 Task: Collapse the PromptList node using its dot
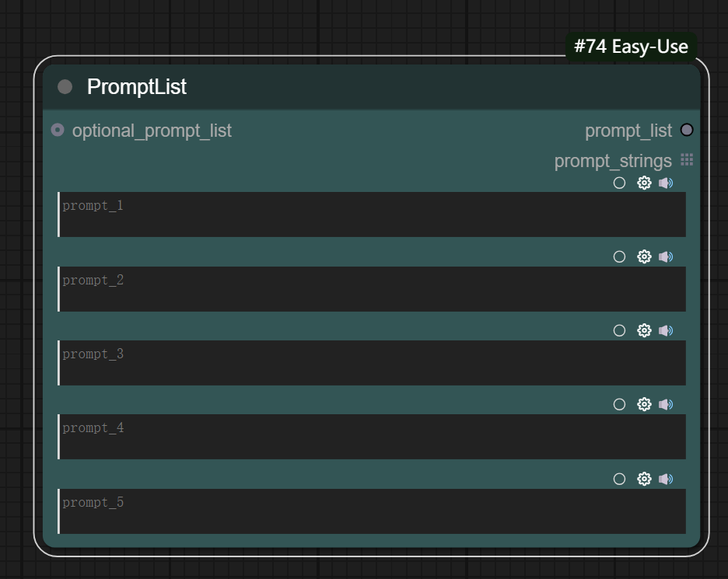coord(65,87)
